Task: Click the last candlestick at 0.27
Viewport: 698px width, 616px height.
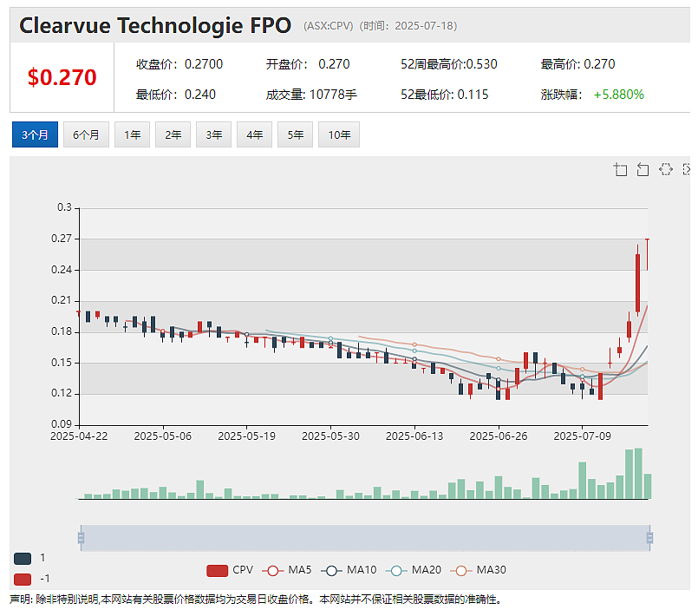Action: [647, 254]
